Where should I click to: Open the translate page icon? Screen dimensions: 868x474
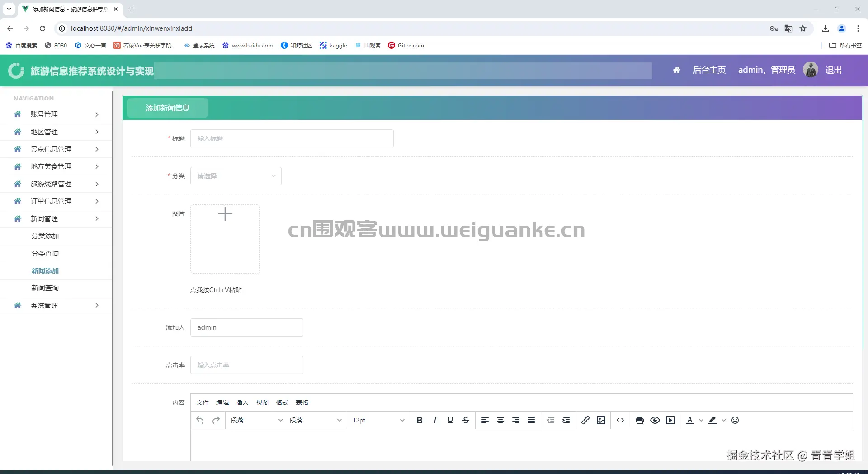coord(788,28)
